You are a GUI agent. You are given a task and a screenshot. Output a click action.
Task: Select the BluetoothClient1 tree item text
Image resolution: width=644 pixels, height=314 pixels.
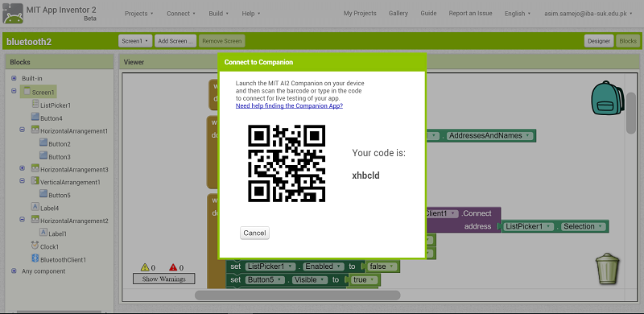pyautogui.click(x=64, y=260)
